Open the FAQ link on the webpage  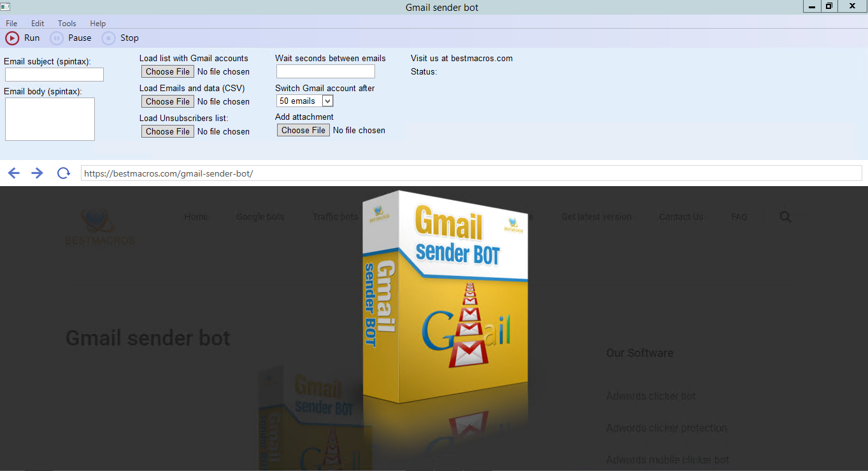(x=739, y=217)
